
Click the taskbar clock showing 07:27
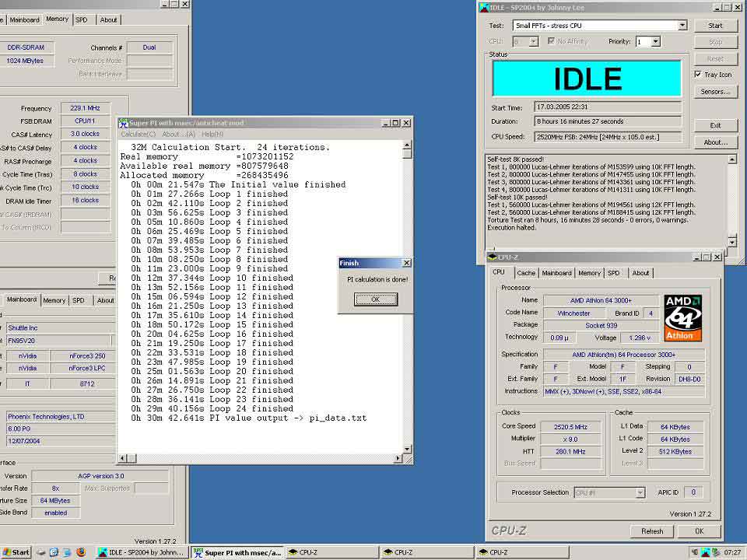click(x=733, y=552)
